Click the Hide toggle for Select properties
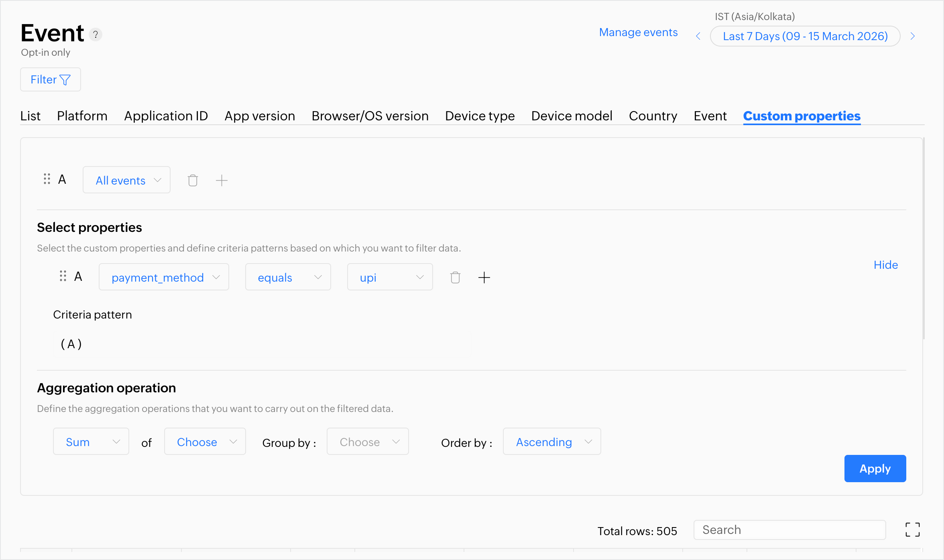 885,265
